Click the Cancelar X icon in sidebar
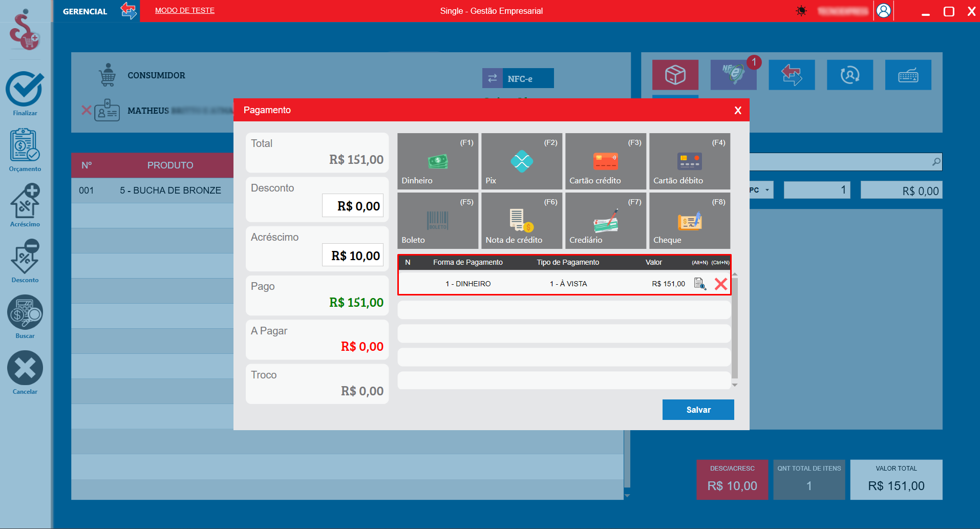This screenshot has height=529, width=980. 25,368
